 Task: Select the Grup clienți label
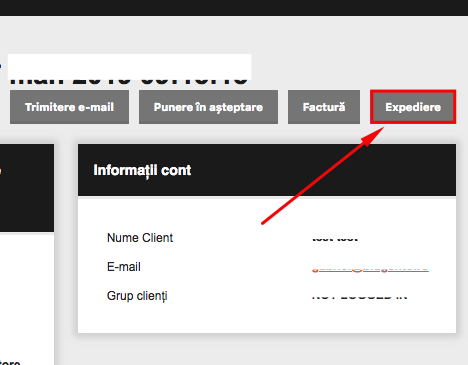coord(137,296)
